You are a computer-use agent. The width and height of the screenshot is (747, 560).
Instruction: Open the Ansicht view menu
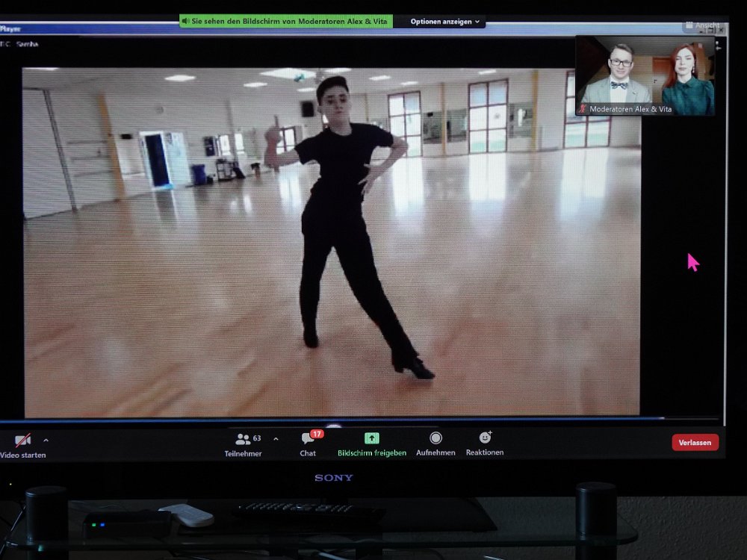click(701, 25)
